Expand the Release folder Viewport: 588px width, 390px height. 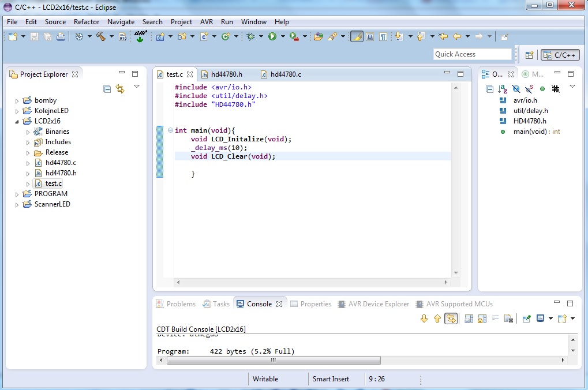click(x=28, y=153)
